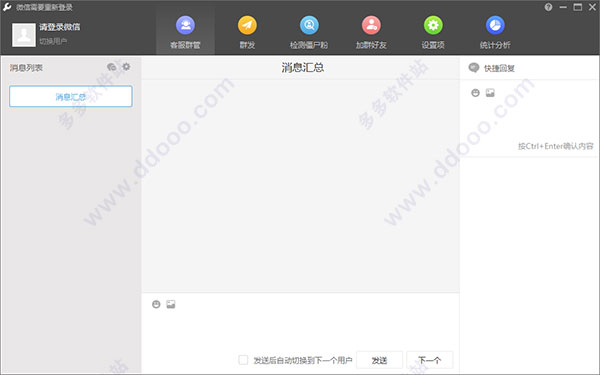Viewport: 600px width, 375px height.
Task: Click the 消息列表 header label
Action: point(26,68)
